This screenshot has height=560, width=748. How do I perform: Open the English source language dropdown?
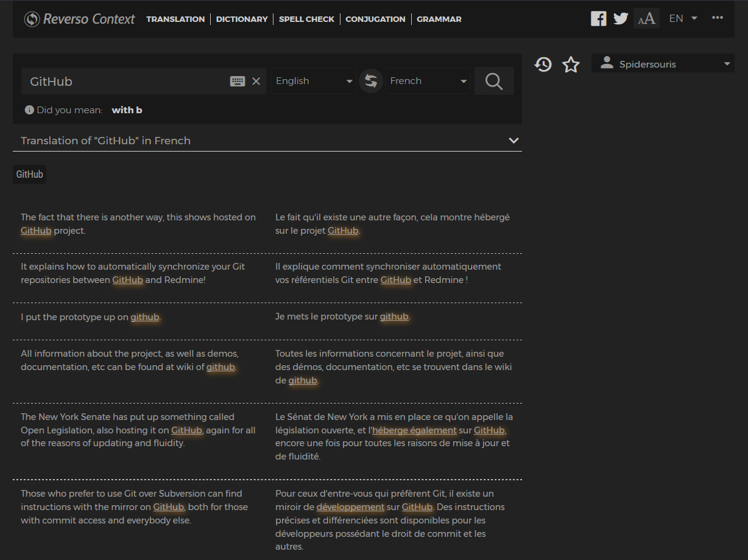[314, 81]
